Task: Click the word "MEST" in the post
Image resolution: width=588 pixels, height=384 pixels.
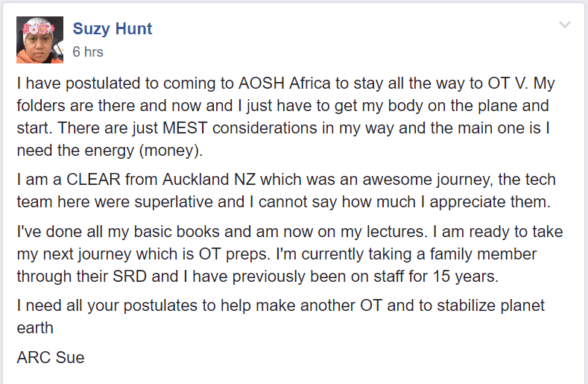Action: (x=185, y=128)
